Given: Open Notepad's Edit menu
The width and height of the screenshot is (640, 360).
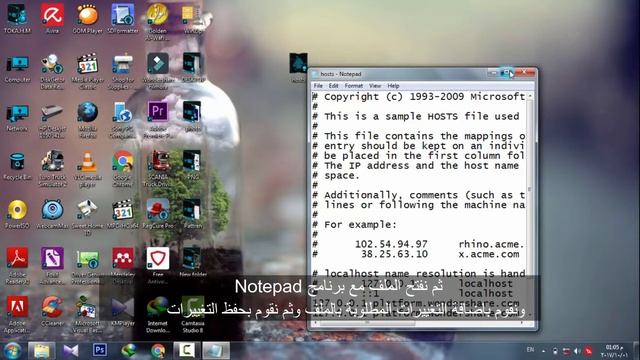Looking at the screenshot, I should click(x=333, y=86).
